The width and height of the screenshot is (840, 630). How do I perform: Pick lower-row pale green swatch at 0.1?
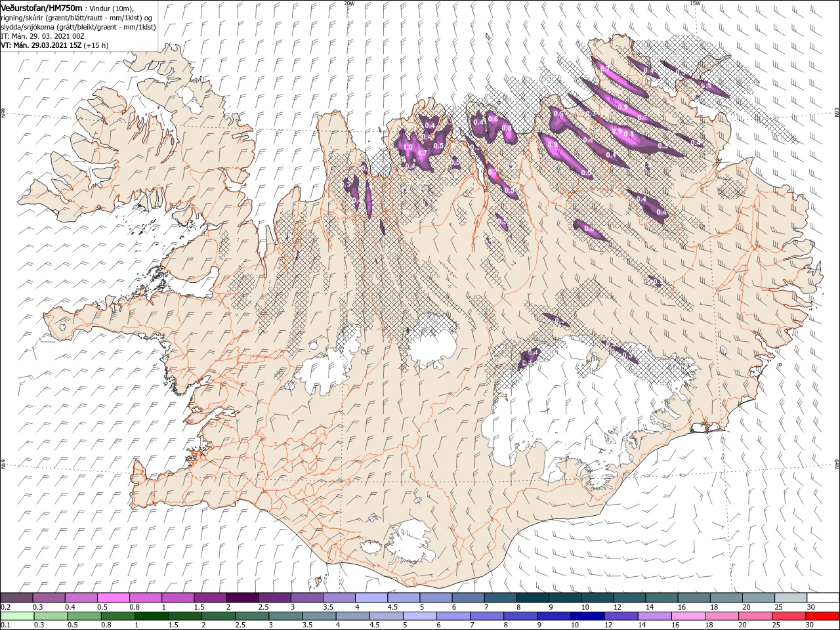[x=16, y=616]
